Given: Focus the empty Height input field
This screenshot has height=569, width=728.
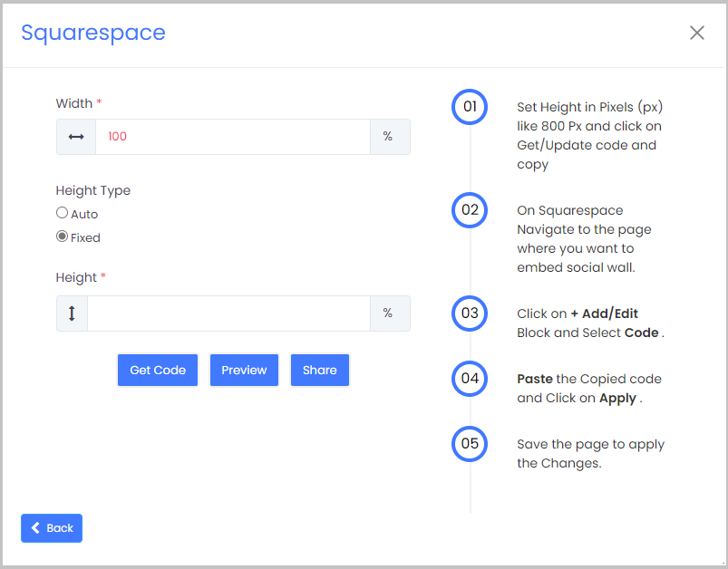Looking at the screenshot, I should pos(228,313).
